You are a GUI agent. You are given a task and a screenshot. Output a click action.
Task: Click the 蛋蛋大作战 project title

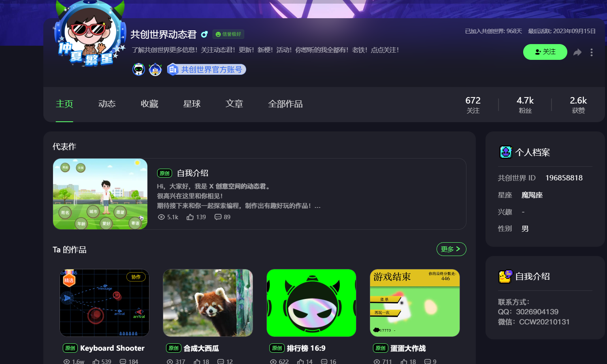(408, 348)
